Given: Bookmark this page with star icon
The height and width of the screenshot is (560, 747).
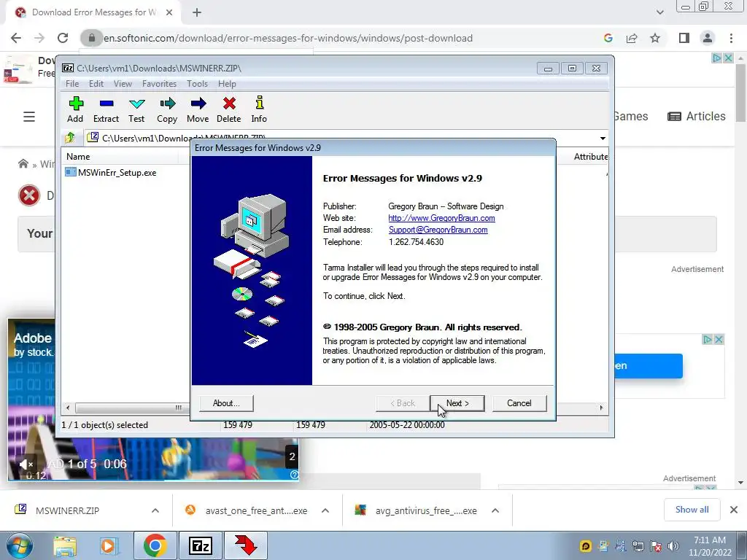Looking at the screenshot, I should click(655, 38).
